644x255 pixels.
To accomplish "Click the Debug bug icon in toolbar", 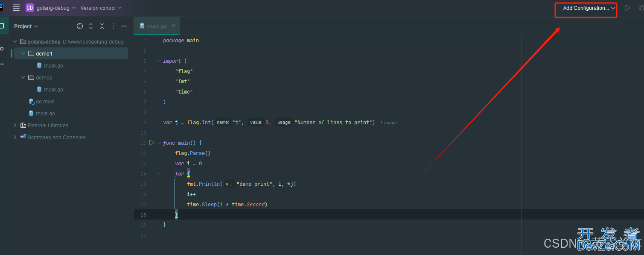I will [641, 8].
